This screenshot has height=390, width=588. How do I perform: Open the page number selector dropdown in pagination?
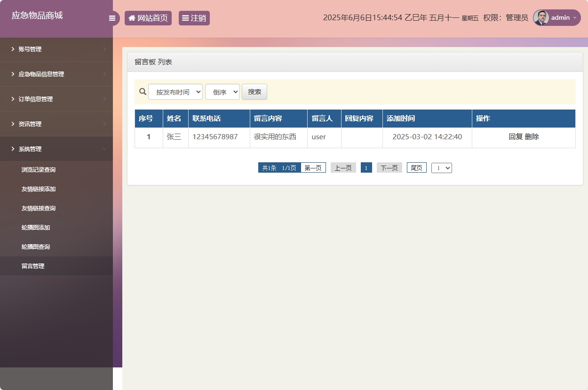(441, 167)
